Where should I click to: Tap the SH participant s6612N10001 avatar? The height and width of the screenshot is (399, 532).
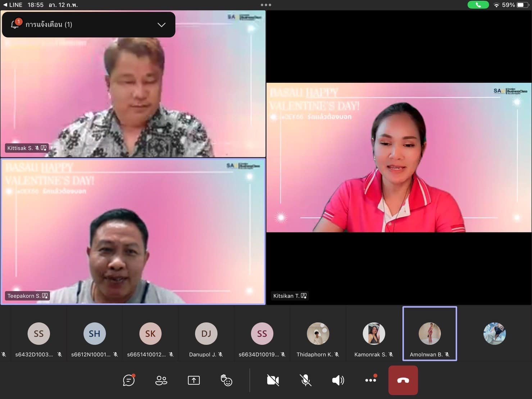[95, 334]
